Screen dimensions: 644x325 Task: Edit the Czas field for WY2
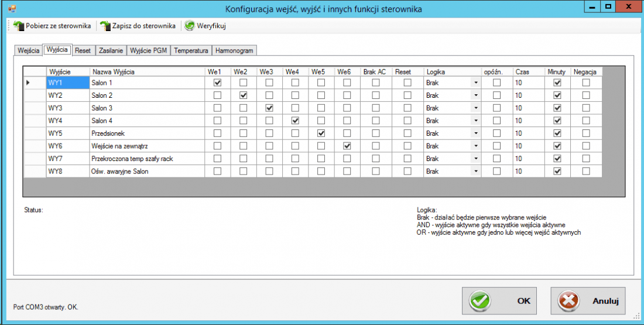[529, 95]
